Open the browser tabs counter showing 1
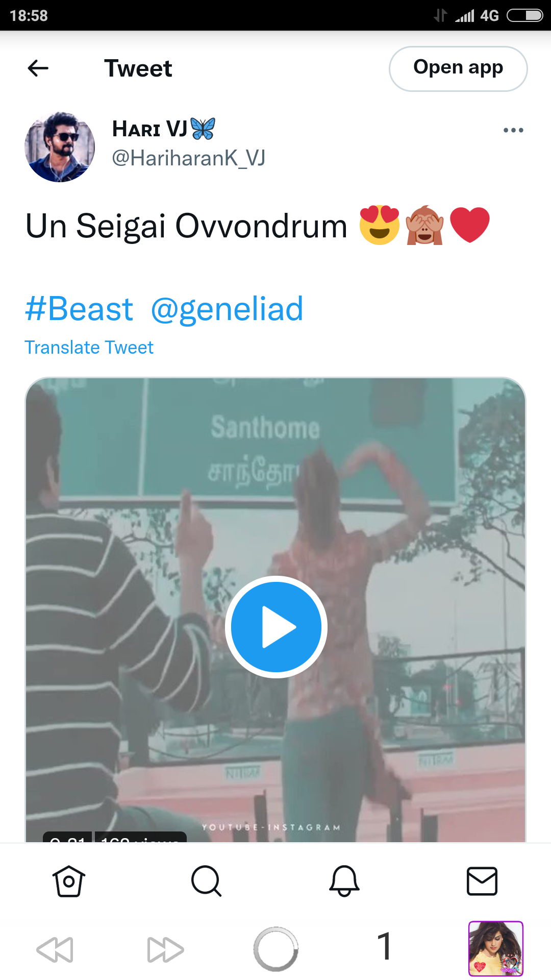551x980 pixels. 385,946
